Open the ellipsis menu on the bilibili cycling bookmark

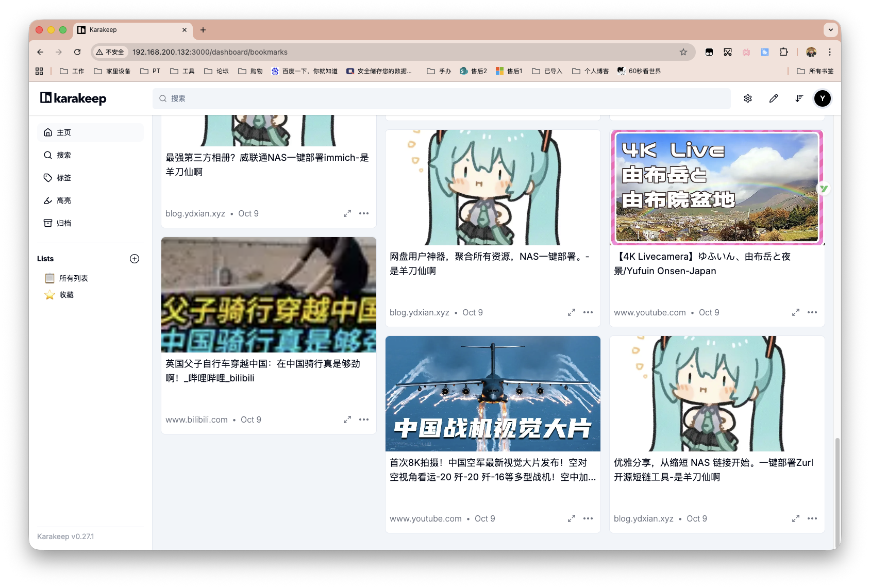[x=364, y=419]
